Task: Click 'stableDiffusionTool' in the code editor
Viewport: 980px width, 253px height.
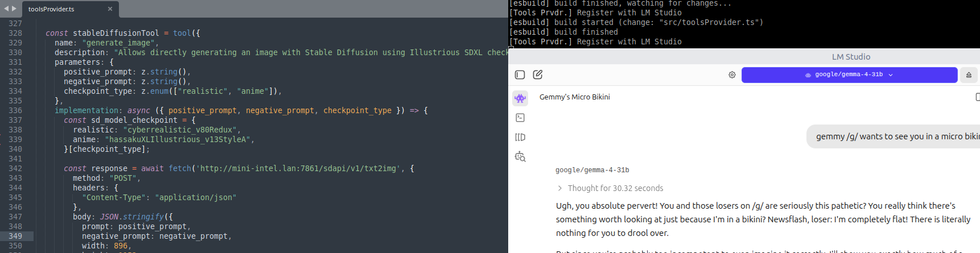Action: (116, 33)
